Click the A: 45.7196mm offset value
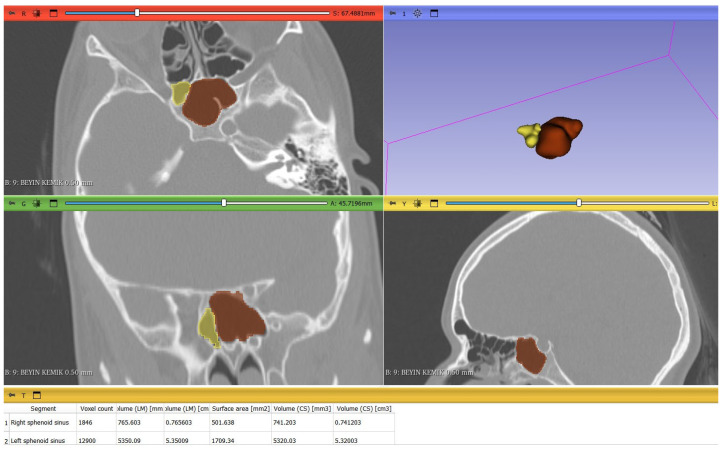The height and width of the screenshot is (449, 723). coord(351,203)
